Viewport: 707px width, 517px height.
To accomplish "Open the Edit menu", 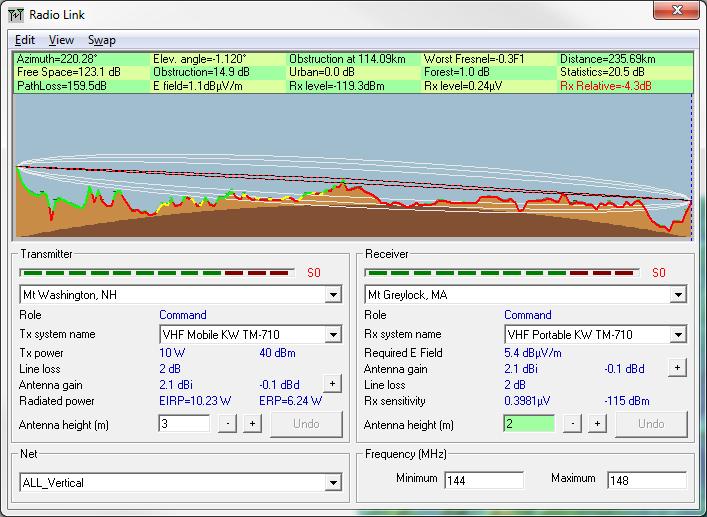I will pos(25,40).
